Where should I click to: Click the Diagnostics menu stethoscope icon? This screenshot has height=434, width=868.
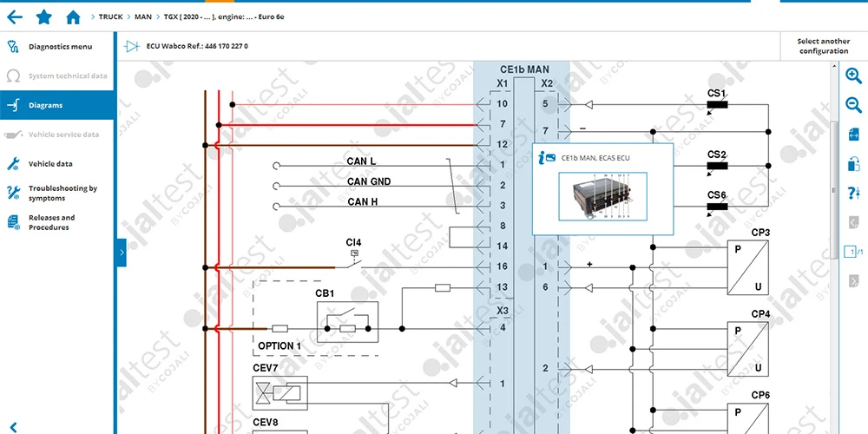point(14,47)
